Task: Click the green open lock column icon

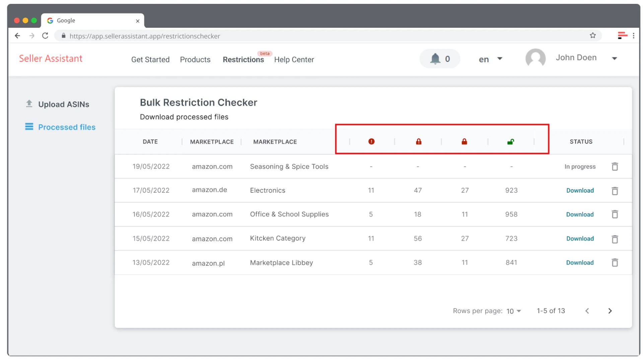Action: pos(511,141)
